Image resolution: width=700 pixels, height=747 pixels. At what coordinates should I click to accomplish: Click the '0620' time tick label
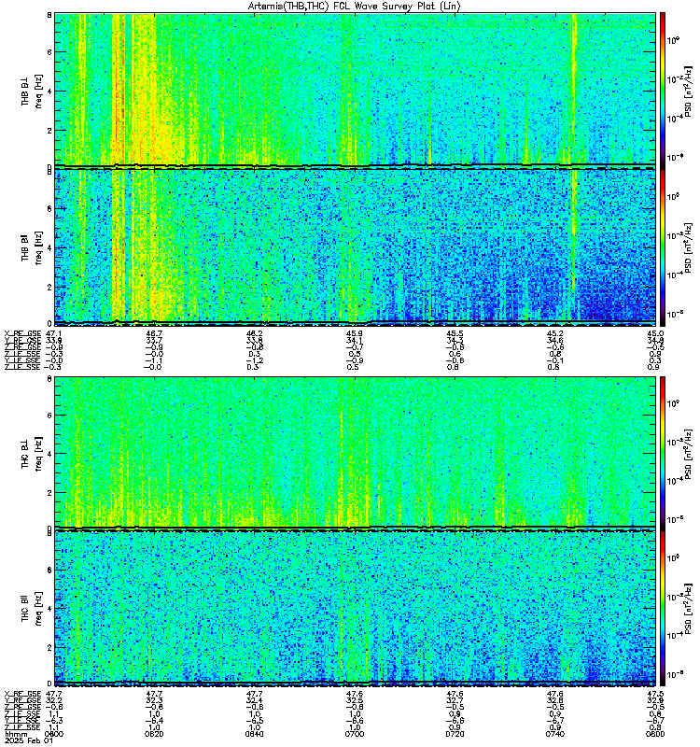(154, 734)
